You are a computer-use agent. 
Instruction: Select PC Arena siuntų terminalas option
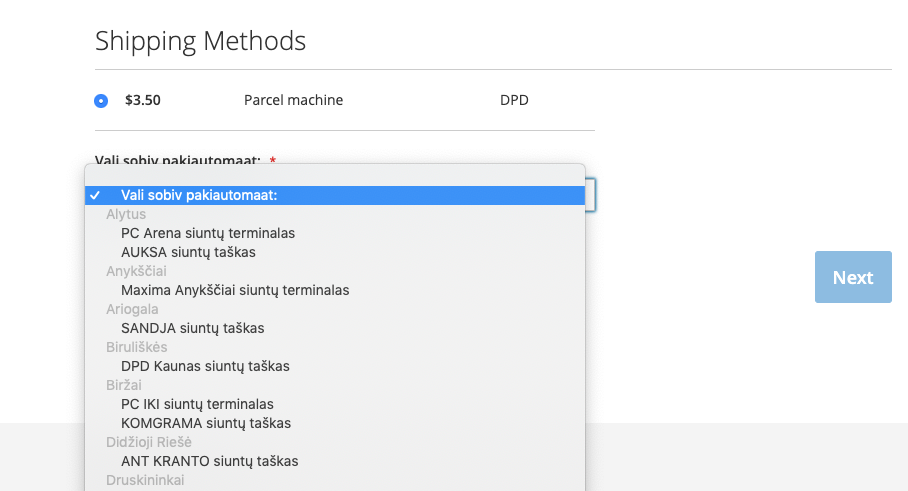click(335, 233)
